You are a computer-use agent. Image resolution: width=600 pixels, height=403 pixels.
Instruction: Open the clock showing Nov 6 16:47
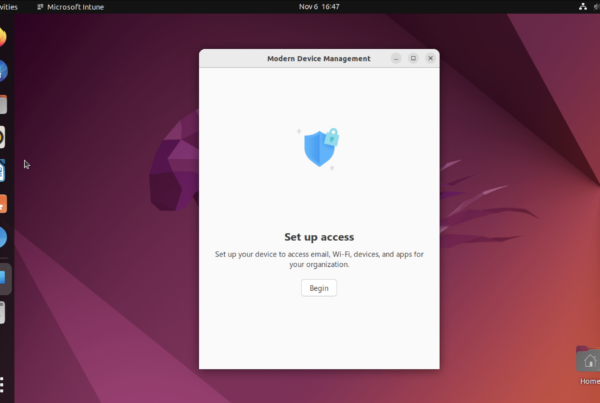point(319,7)
